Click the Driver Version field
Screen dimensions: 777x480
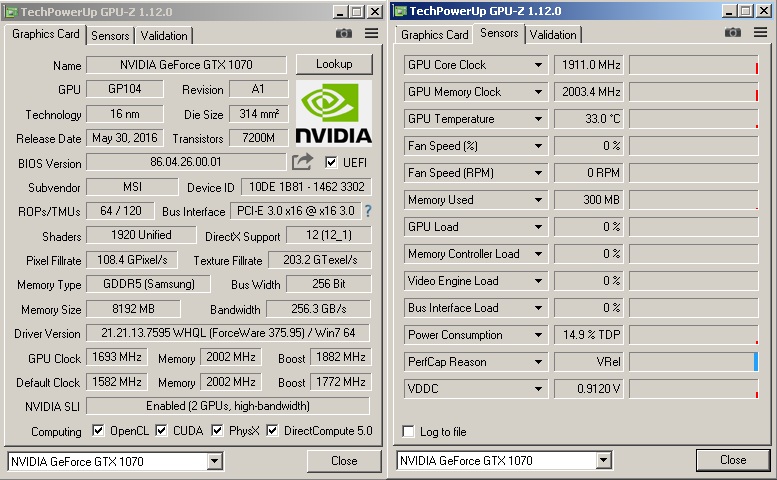[x=228, y=332]
